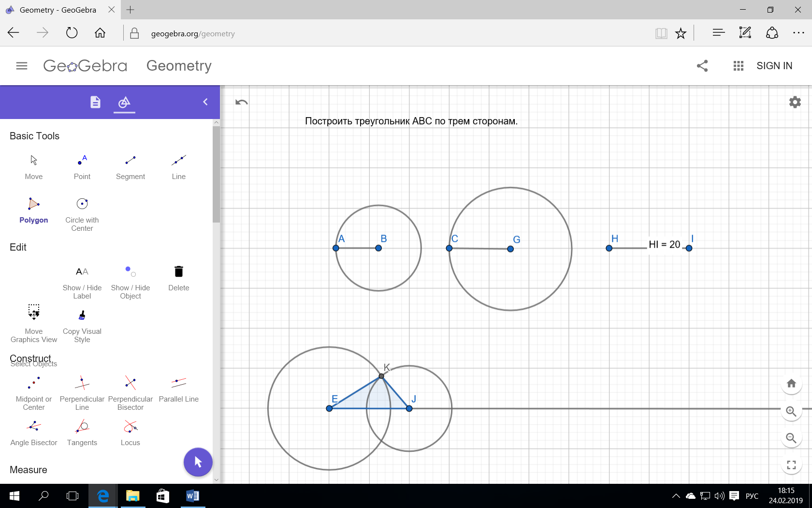
Task: Select the Tangents tool
Action: 82,433
